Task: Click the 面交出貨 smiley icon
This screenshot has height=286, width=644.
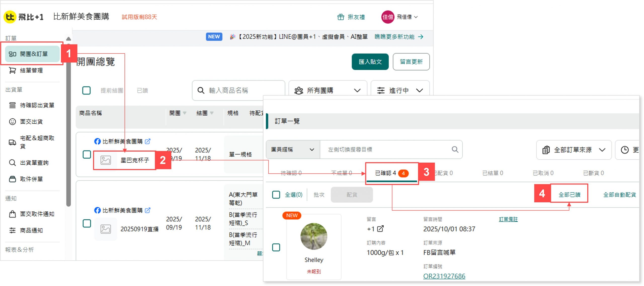Action: [x=12, y=122]
